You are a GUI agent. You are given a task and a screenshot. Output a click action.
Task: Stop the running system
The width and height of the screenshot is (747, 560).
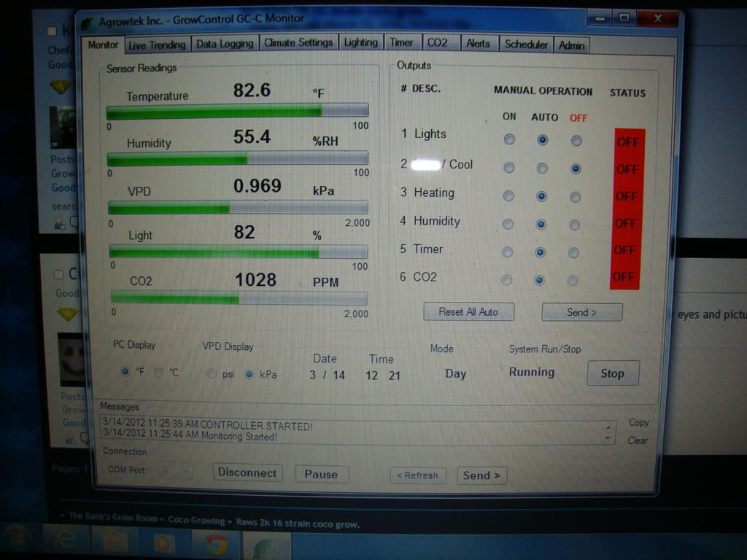pos(613,373)
